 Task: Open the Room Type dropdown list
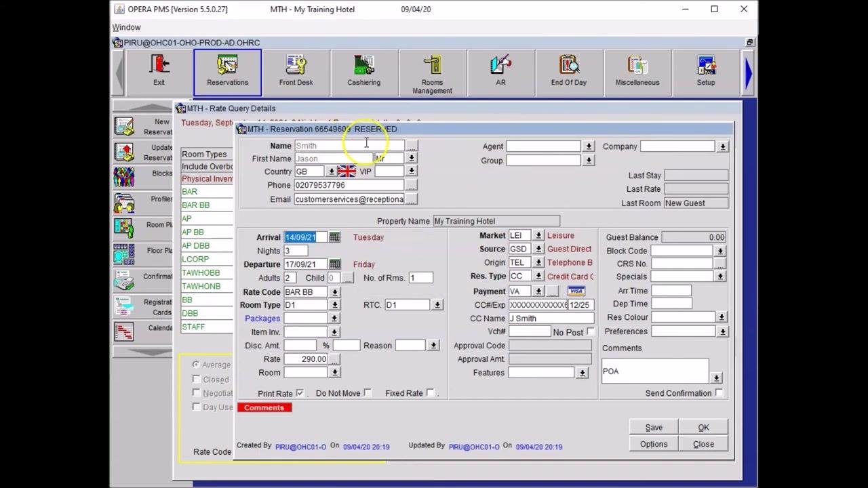(334, 305)
